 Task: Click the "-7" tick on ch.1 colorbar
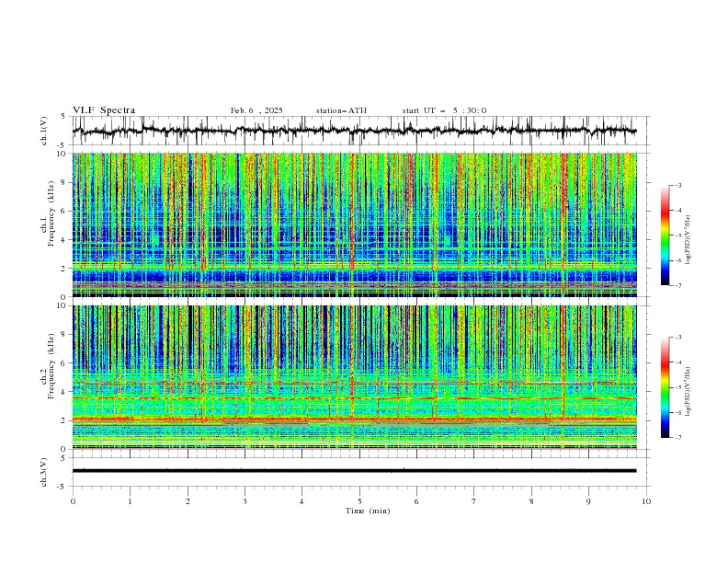pos(677,285)
